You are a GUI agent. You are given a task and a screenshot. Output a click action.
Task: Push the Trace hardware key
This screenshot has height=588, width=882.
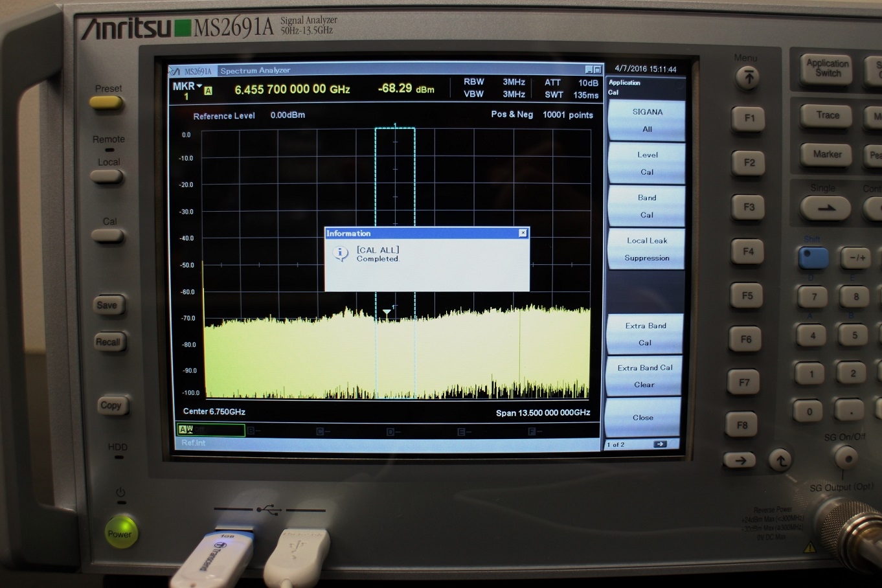[827, 115]
